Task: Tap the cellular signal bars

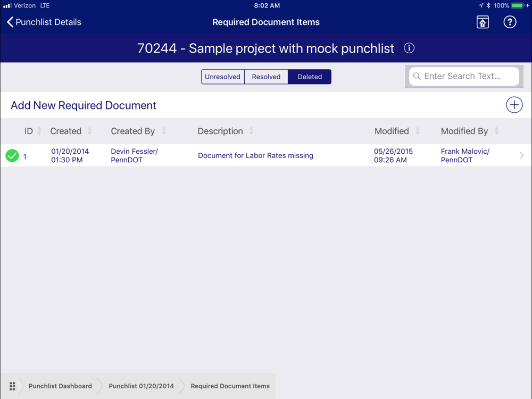Action: click(7, 5)
